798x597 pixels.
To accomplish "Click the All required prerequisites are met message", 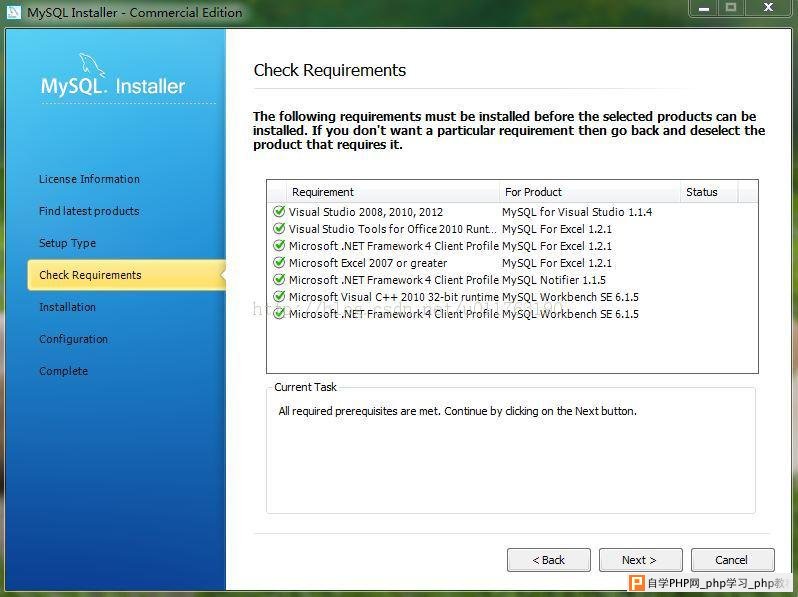I will coord(457,411).
